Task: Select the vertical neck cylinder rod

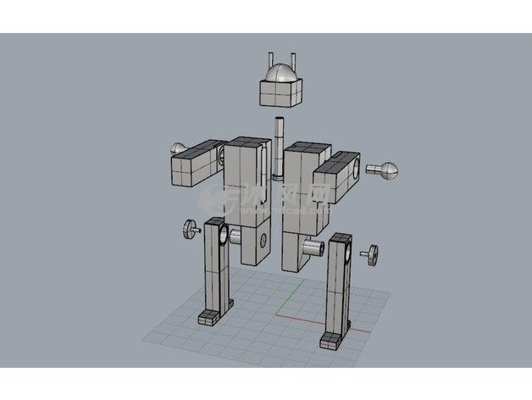Action: point(279,148)
